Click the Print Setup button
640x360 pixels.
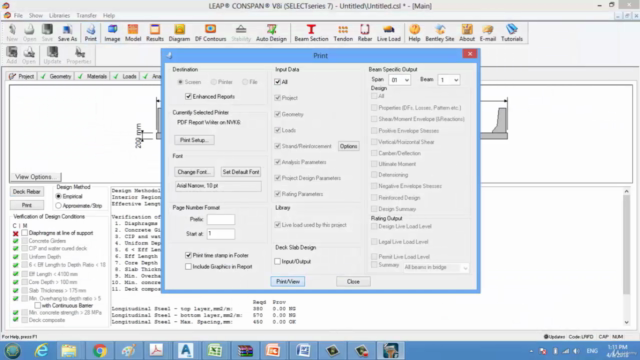[x=194, y=140]
